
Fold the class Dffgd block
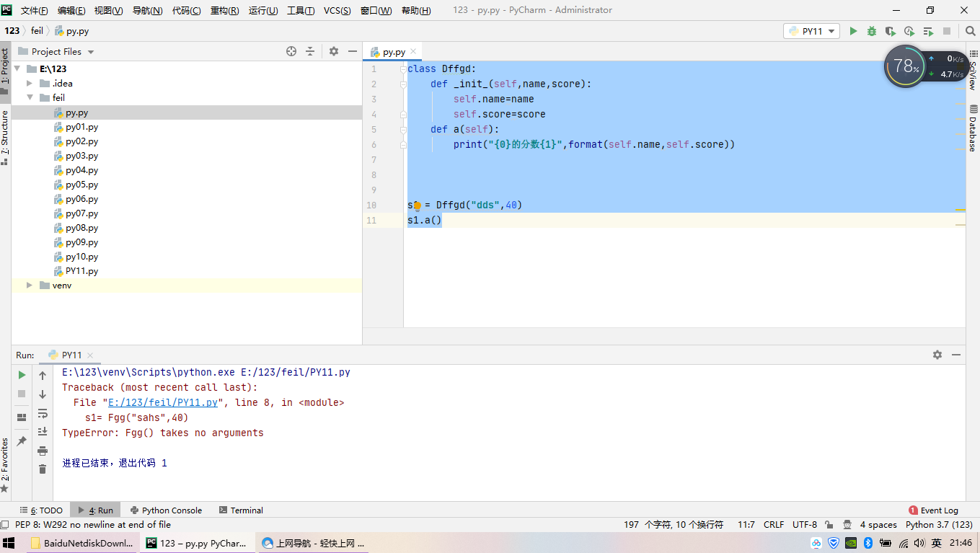pos(403,69)
